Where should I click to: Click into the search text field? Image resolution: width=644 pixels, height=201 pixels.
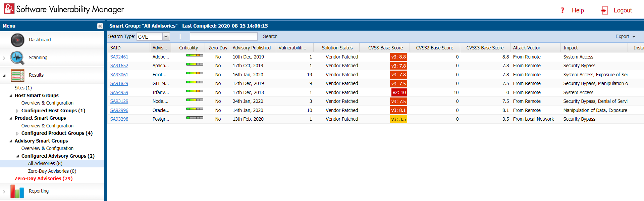pos(223,36)
